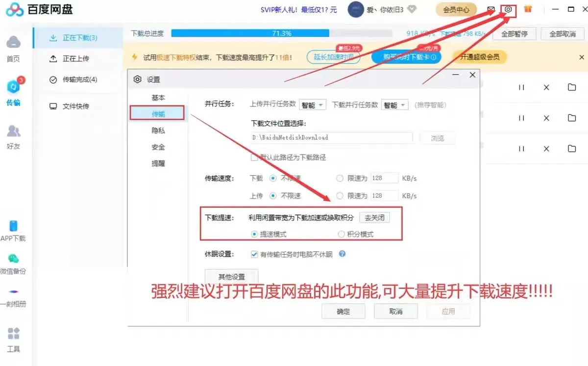Image resolution: width=588 pixels, height=366 pixels.
Task: Select download 限速为 radio option
Action: pyautogui.click(x=340, y=179)
